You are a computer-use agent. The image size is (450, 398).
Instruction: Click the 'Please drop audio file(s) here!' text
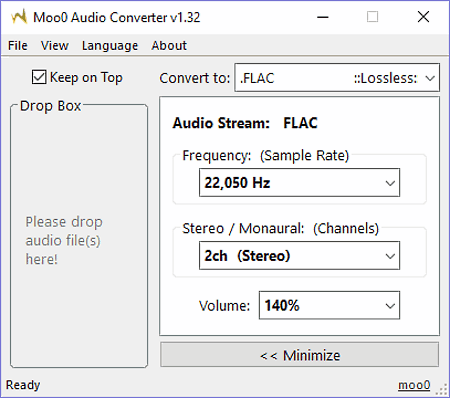tap(64, 240)
